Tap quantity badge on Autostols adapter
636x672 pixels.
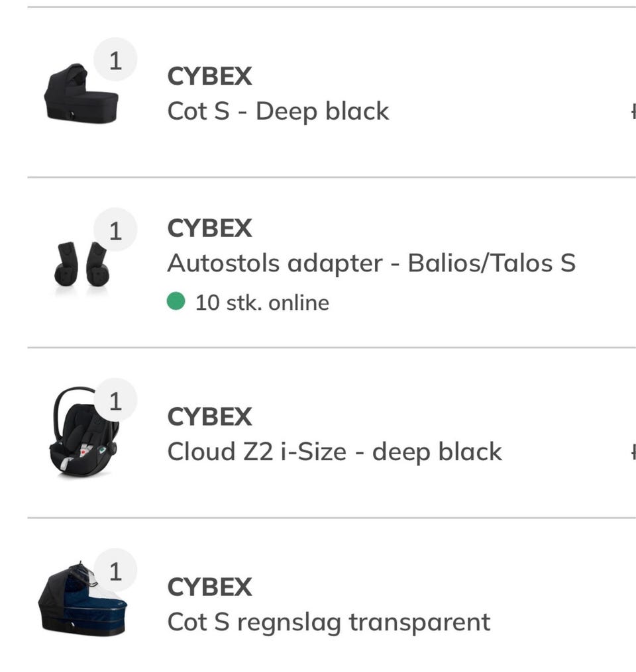point(115,230)
